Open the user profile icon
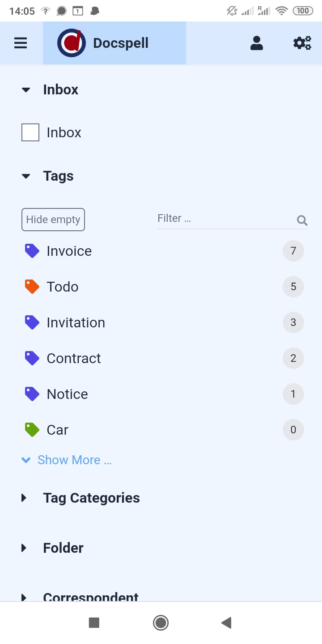The image size is (322, 644). click(x=257, y=43)
